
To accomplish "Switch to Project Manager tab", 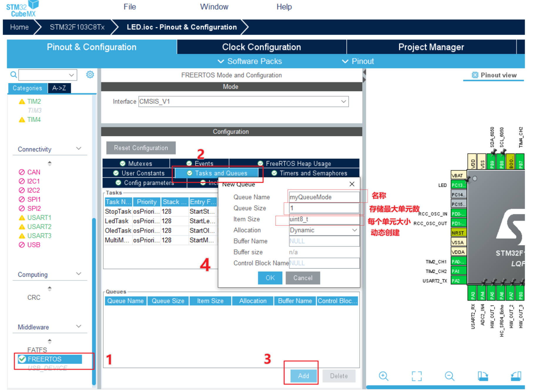I will pyautogui.click(x=431, y=47).
